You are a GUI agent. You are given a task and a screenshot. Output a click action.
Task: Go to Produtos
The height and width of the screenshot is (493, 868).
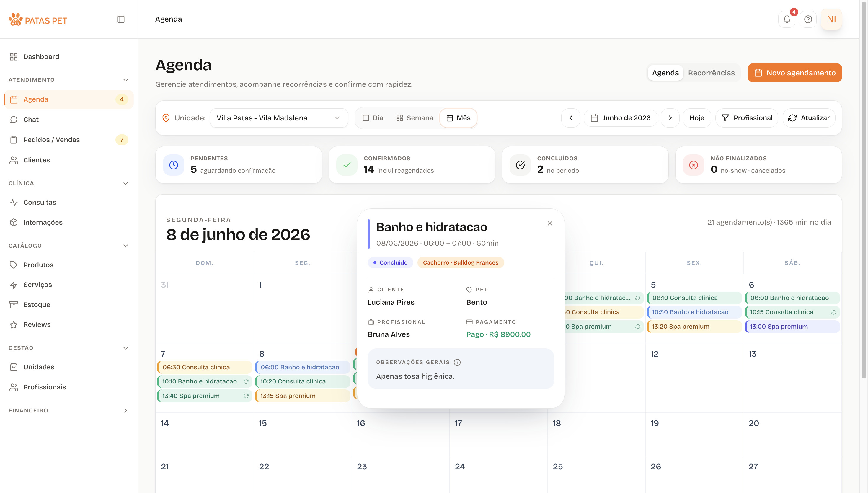coord(69,265)
